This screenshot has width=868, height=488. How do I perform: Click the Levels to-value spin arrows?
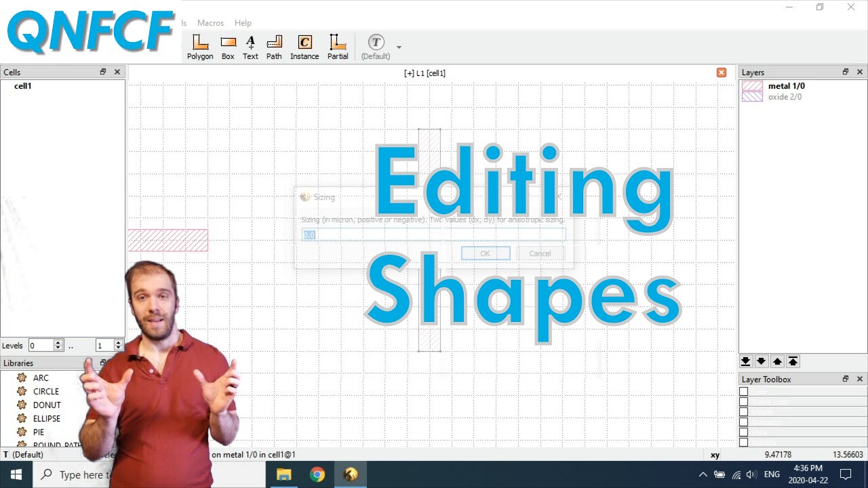pos(118,346)
